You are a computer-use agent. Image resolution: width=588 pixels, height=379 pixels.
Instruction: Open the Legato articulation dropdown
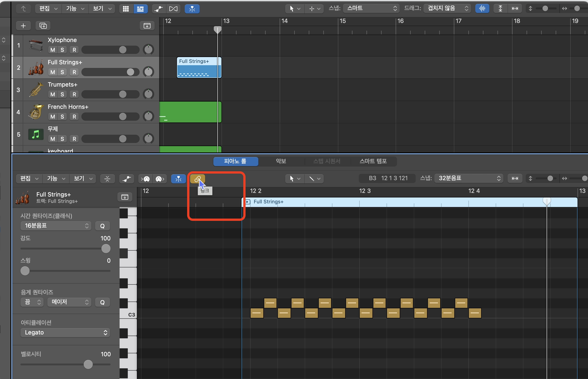[65, 332]
